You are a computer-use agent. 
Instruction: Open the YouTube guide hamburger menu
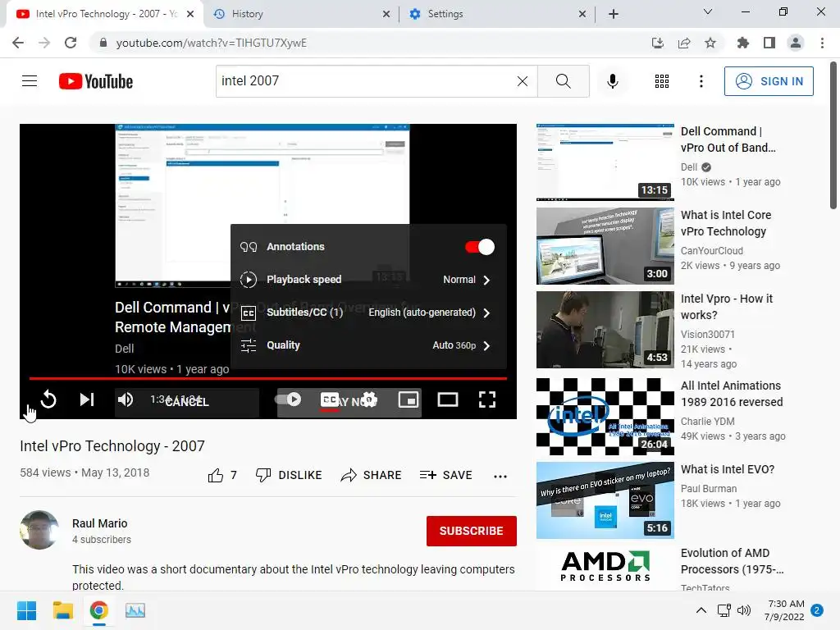pos(30,81)
